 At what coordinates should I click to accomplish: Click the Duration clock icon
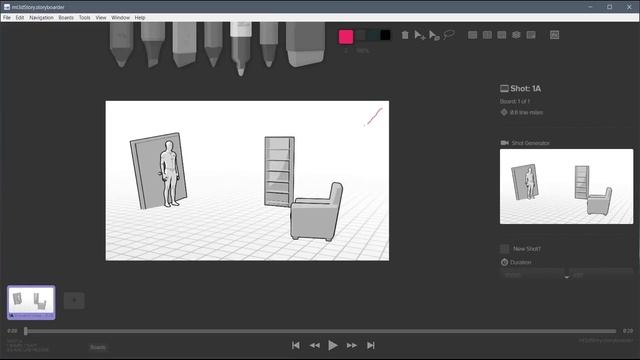point(504,262)
